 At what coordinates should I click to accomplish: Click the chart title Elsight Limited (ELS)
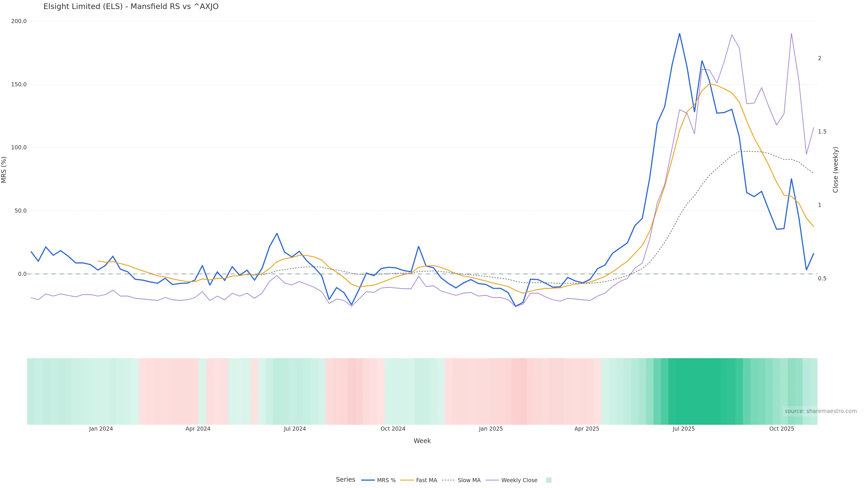click(131, 6)
